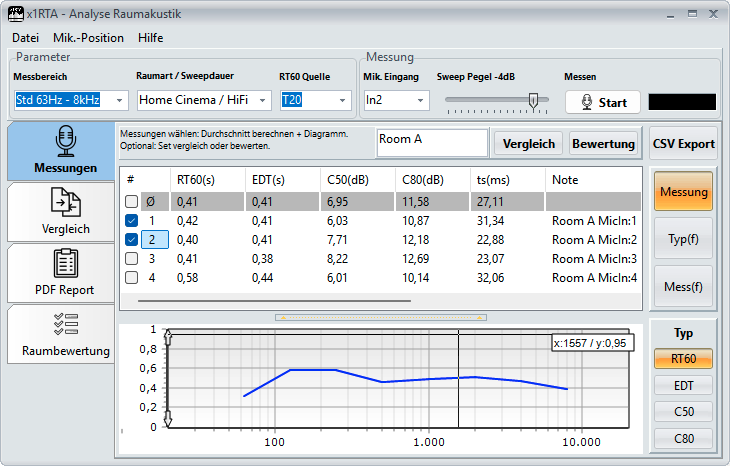Start measurement with microphone Start button
This screenshot has width=730, height=466.
601,102
